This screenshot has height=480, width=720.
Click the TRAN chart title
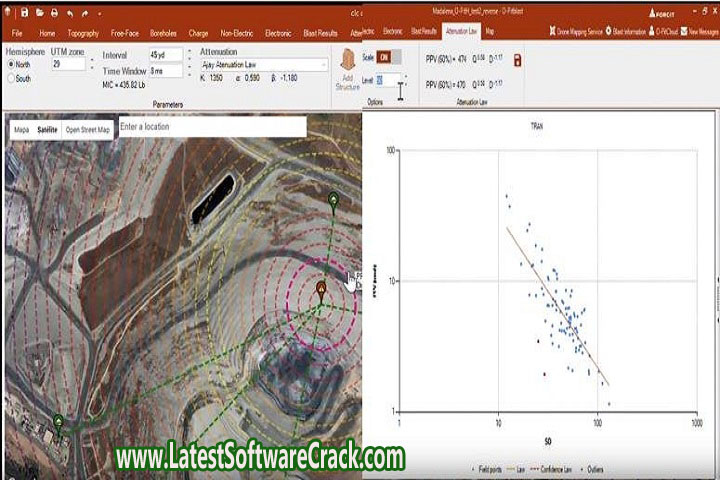click(x=536, y=126)
